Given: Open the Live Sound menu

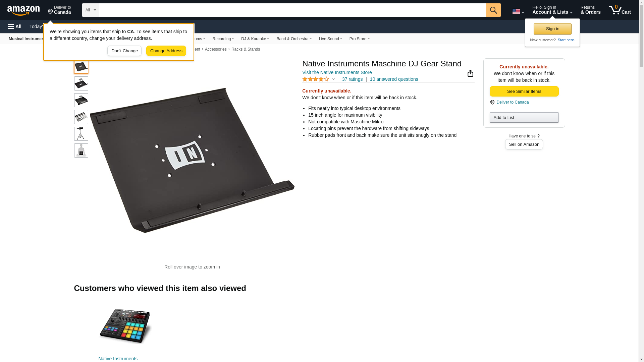Looking at the screenshot, I should pos(330,39).
